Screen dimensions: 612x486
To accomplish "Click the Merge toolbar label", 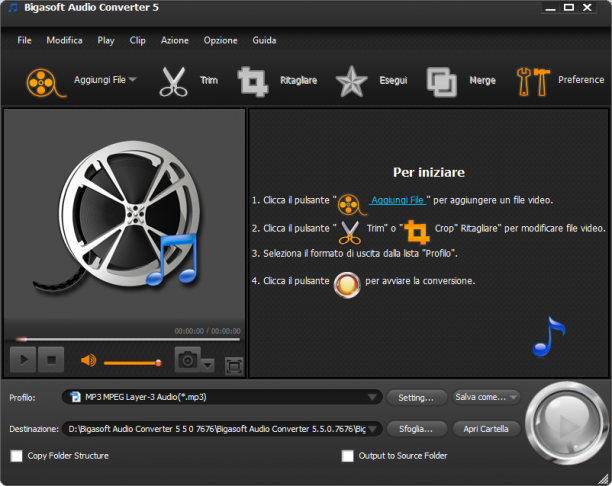I will [x=482, y=80].
